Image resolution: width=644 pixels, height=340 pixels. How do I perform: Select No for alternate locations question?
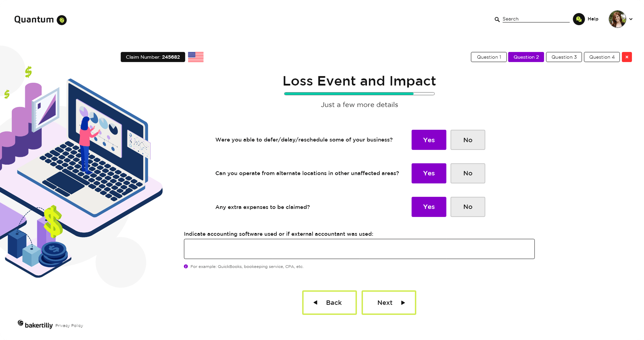(468, 173)
